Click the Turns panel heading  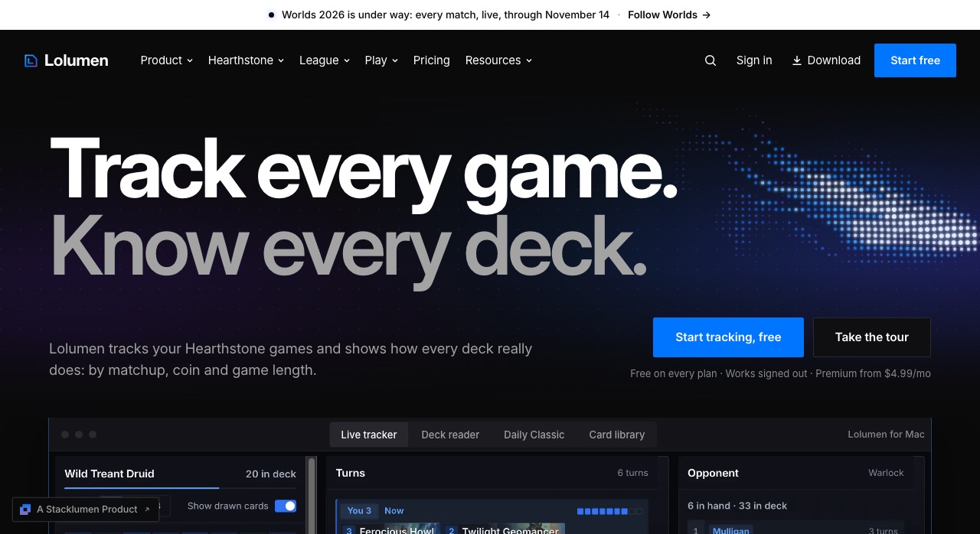351,473
